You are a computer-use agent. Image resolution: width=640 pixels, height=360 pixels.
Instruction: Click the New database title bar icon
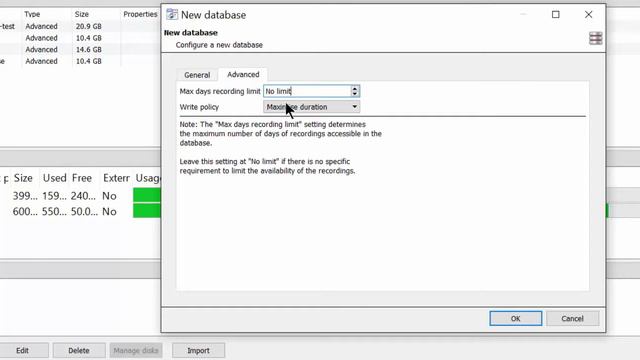[x=172, y=14]
